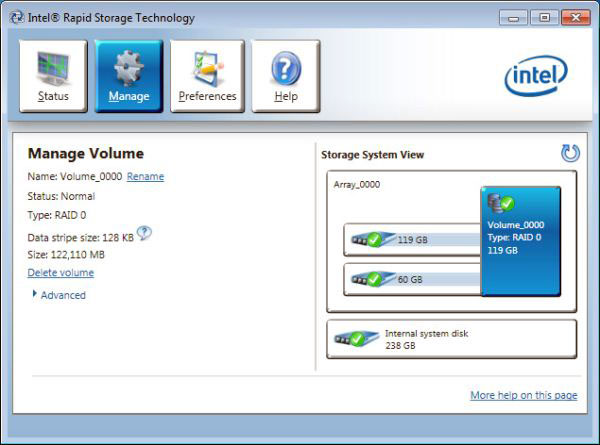Click the Data stripe size: 128 KB text
The width and height of the screenshot is (600, 445).
tap(80, 238)
